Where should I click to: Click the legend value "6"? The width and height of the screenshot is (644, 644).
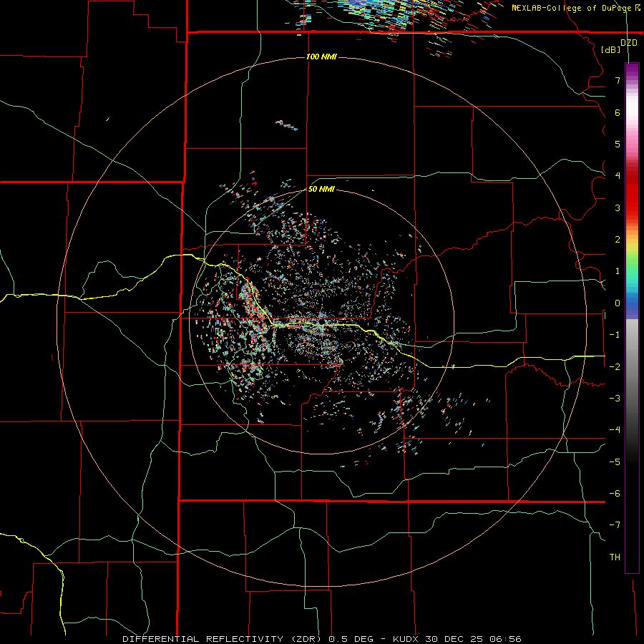coord(618,112)
